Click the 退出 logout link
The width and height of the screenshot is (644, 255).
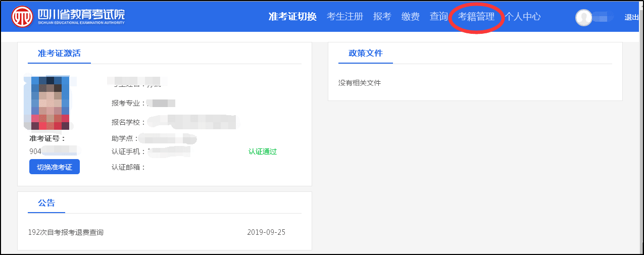pos(631,17)
